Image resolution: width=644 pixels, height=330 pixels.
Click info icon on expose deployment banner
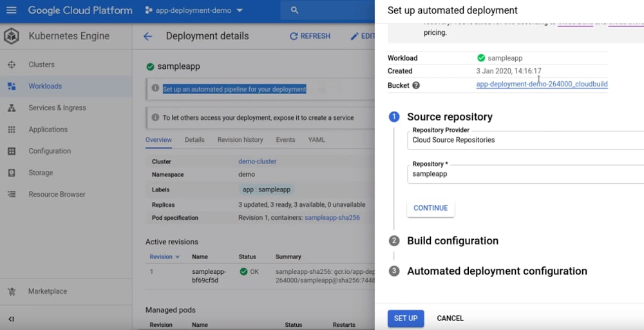point(155,117)
